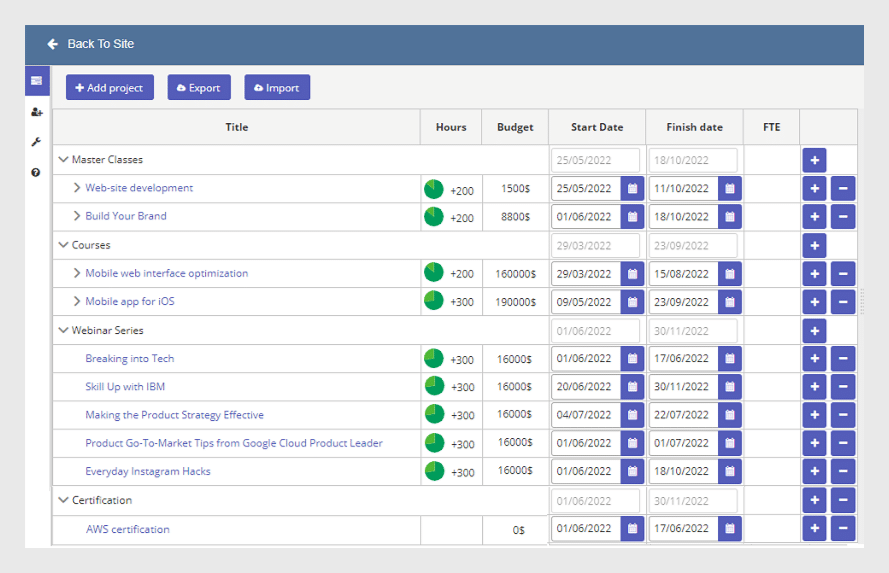Open start date calendar for Breaking into Tech

tap(632, 358)
